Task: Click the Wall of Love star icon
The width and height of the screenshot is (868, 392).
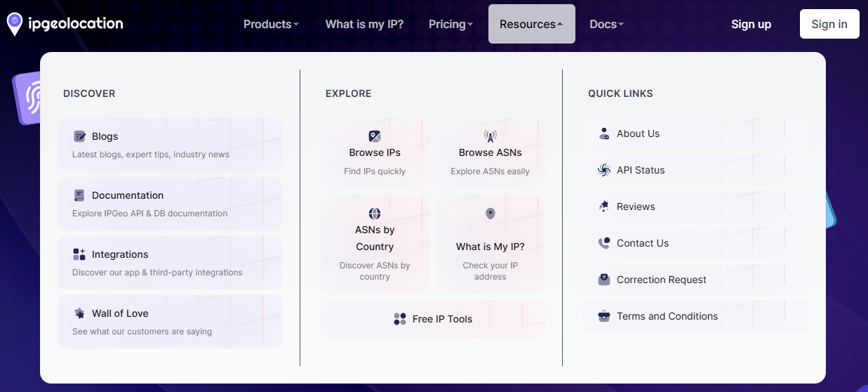Action: pyautogui.click(x=79, y=313)
